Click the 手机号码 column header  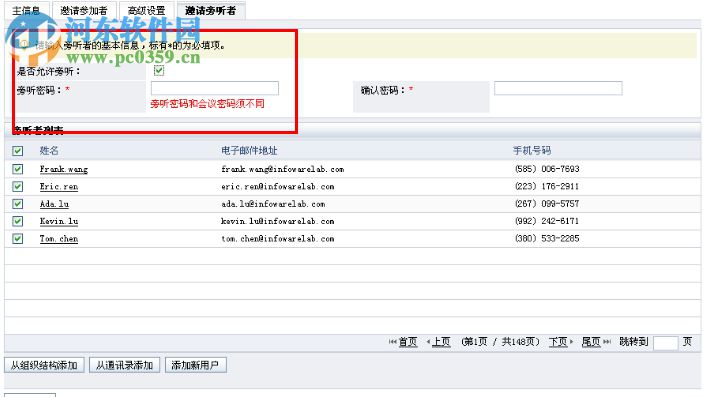coord(532,151)
